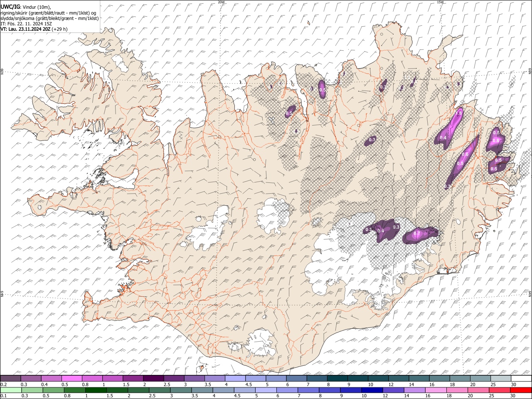Click the deep blue lower swatch between 10 and 12
The height and width of the screenshot is (399, 532).
pos(372,390)
